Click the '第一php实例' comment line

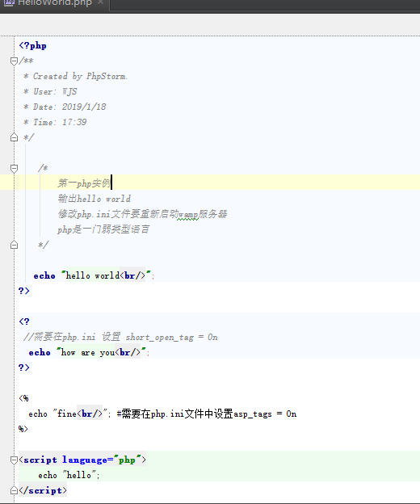(x=84, y=183)
